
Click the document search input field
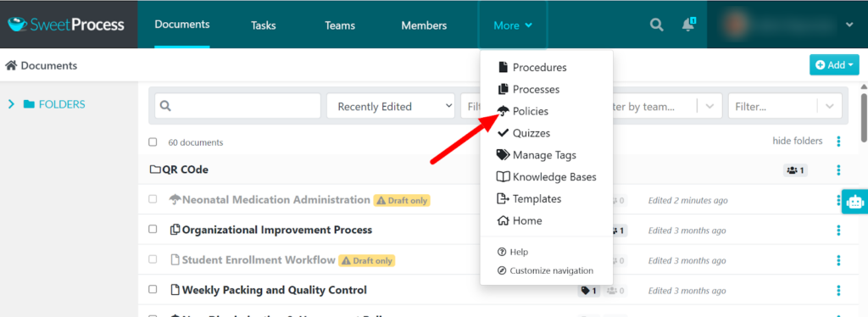pyautogui.click(x=237, y=106)
